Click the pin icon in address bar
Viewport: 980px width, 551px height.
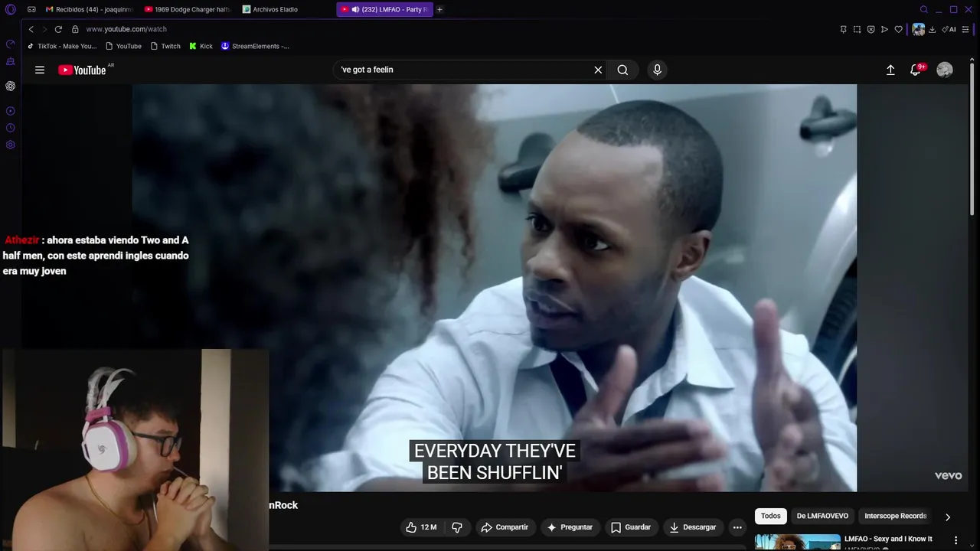[843, 29]
